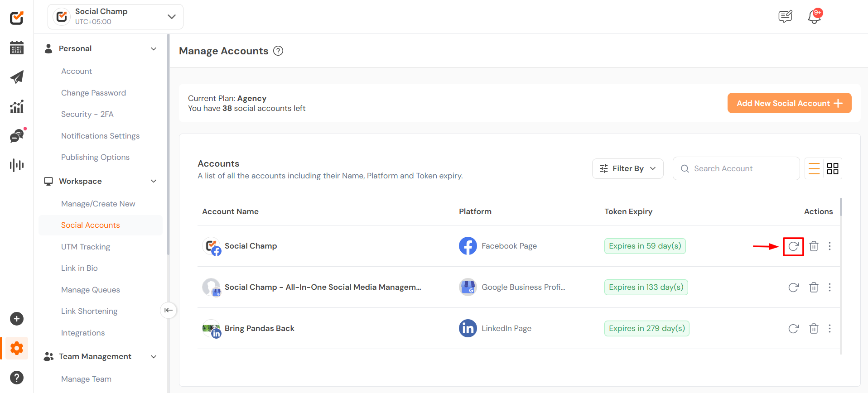Refresh token for Google Business Profile account

[793, 288]
